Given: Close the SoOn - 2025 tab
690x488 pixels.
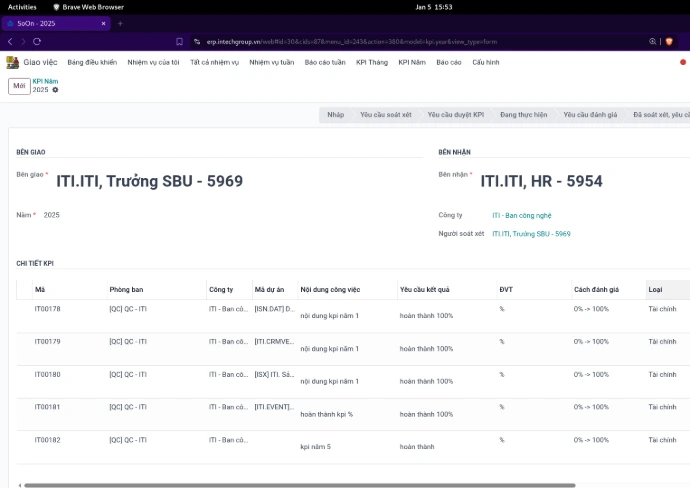Looking at the screenshot, I should coord(106,23).
